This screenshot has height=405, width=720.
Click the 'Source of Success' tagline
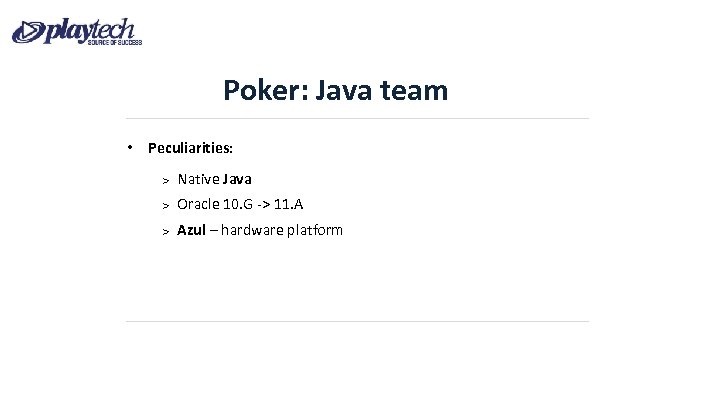click(x=117, y=43)
